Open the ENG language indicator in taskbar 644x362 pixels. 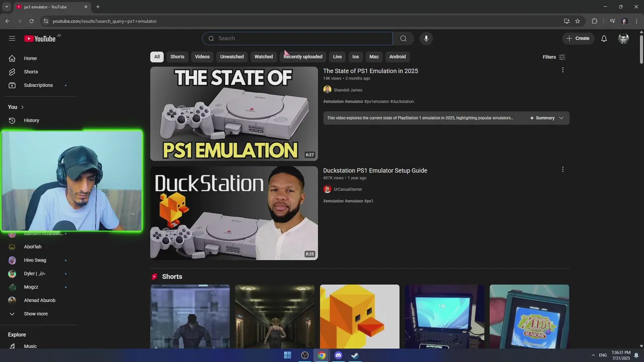(x=603, y=355)
